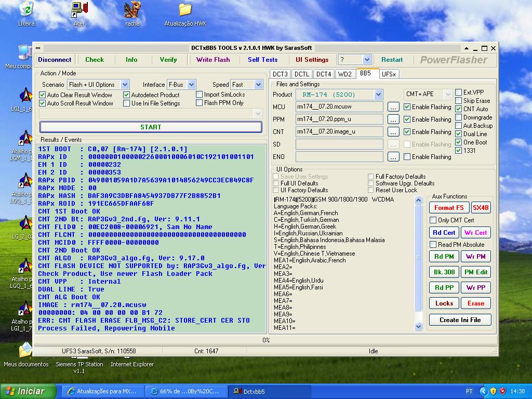This screenshot has height=399, width=532.
Task: Open the Acer desktop icon
Action: pyautogui.click(x=79, y=14)
